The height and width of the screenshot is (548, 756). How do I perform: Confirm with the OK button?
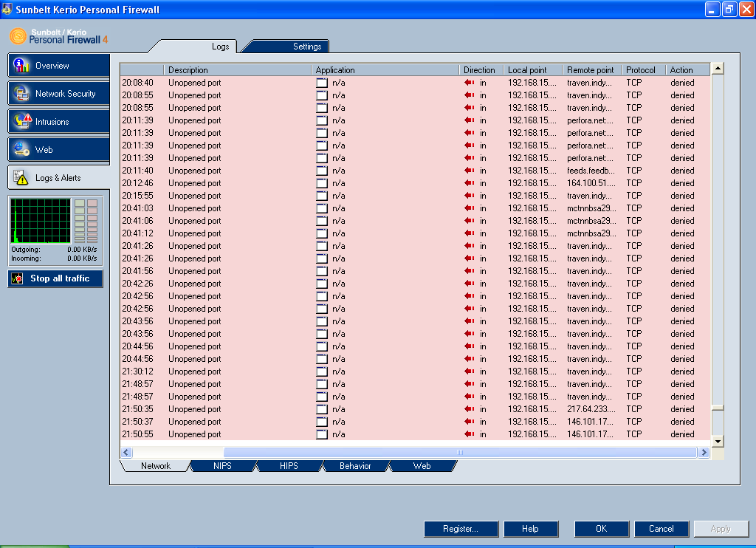point(601,529)
